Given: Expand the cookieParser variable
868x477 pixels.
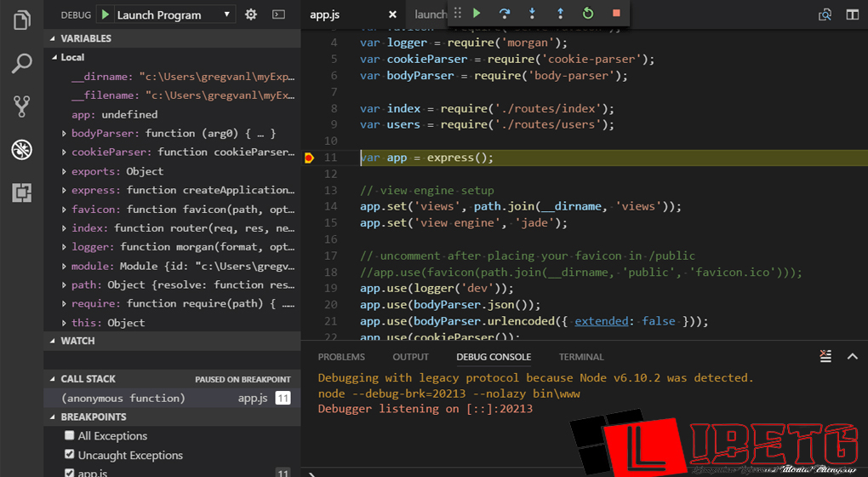Looking at the screenshot, I should click(x=64, y=152).
